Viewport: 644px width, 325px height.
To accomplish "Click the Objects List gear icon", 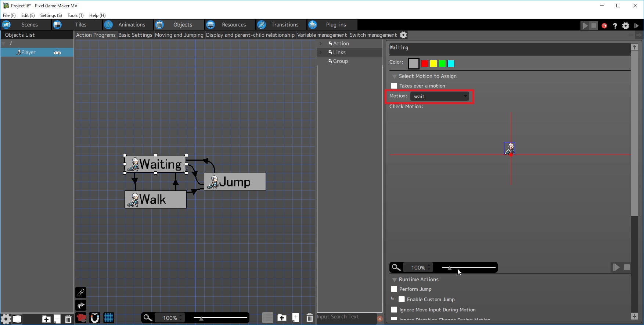I will (6, 319).
